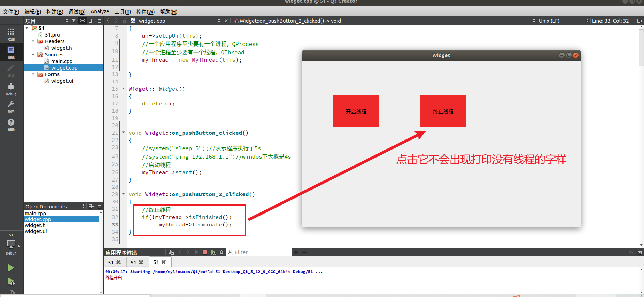
Task: Open the 帮助(H) menu
Action: coord(169,12)
